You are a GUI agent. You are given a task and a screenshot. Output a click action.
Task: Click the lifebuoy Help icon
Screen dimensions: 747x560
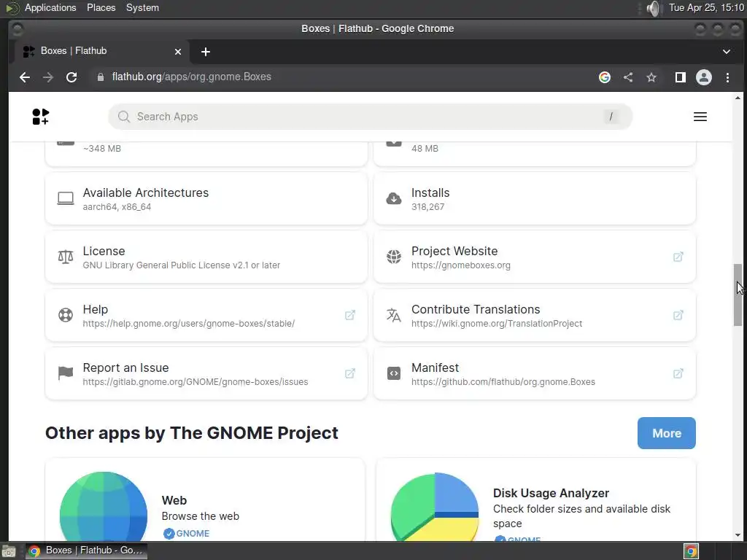66,315
